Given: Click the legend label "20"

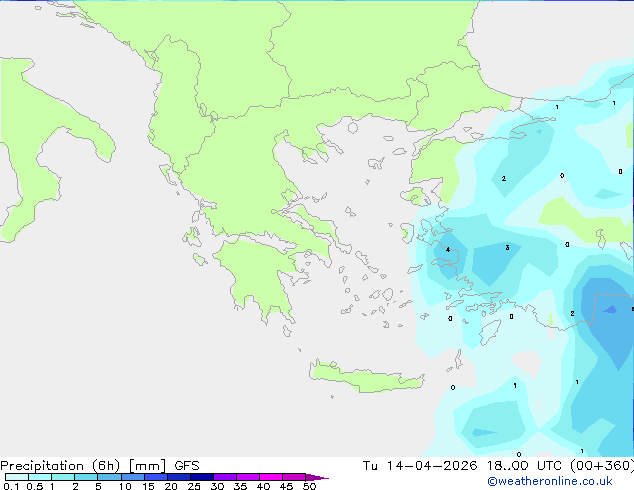Looking at the screenshot, I should [x=171, y=486].
